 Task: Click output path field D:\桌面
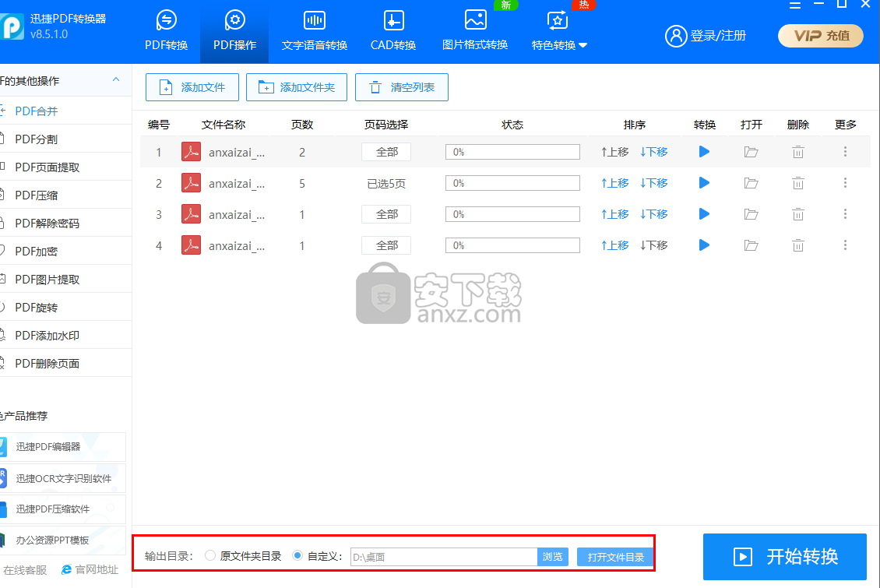click(x=444, y=557)
